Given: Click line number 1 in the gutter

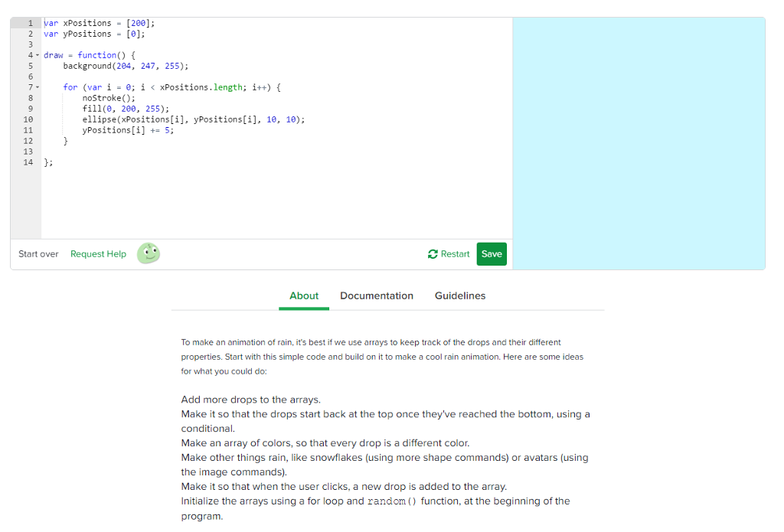Looking at the screenshot, I should 28,23.
